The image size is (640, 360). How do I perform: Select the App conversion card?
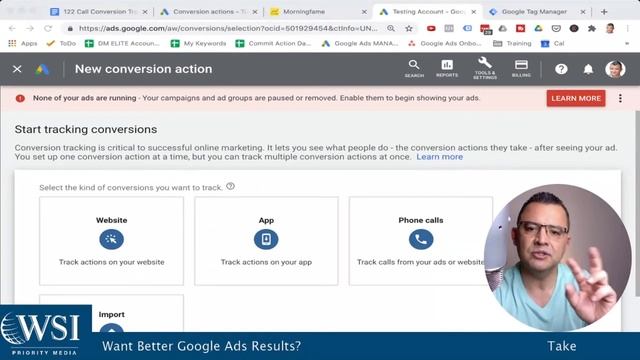266,241
